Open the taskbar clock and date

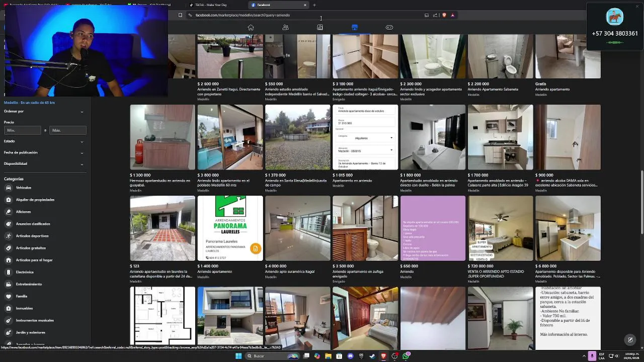[x=631, y=356]
